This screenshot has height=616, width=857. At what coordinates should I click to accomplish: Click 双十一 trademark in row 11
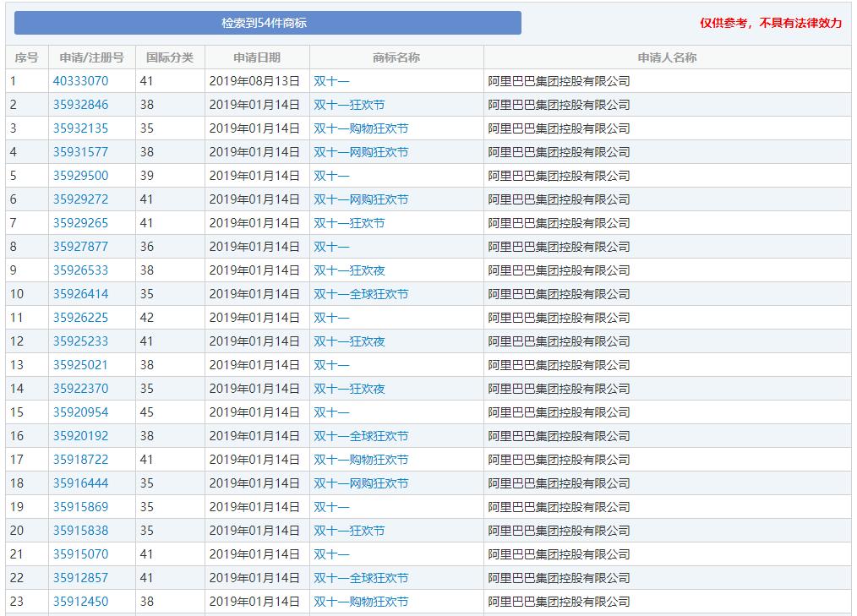[331, 318]
